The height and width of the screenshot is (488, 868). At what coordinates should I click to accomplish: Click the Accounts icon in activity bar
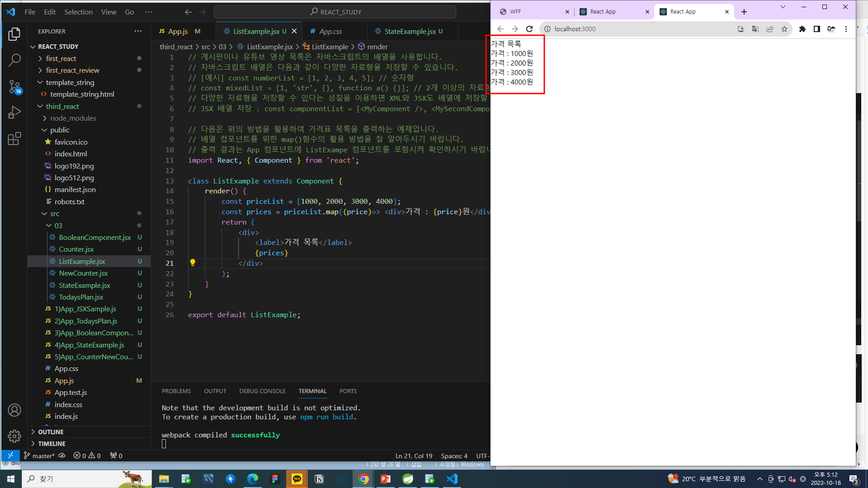click(x=14, y=410)
